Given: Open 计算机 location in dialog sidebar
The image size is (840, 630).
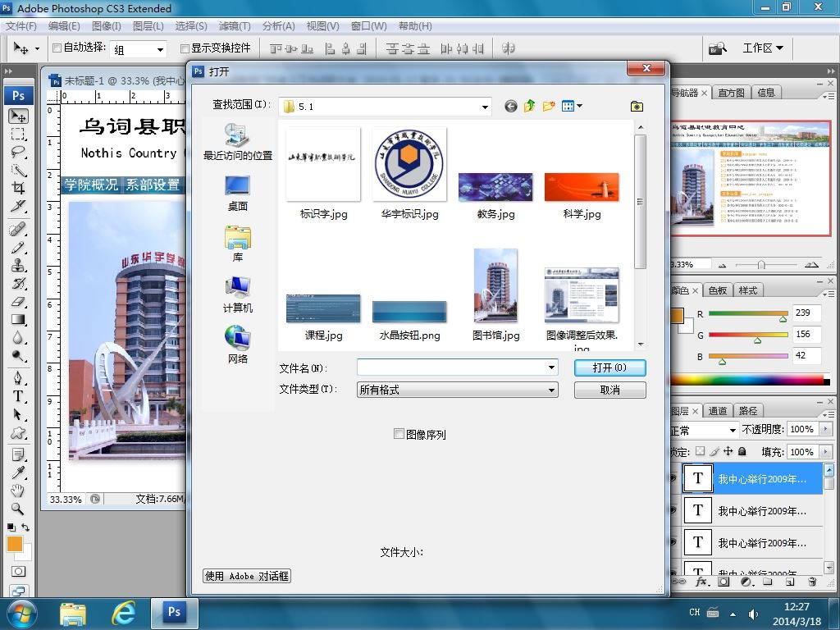Looking at the screenshot, I should [x=237, y=294].
